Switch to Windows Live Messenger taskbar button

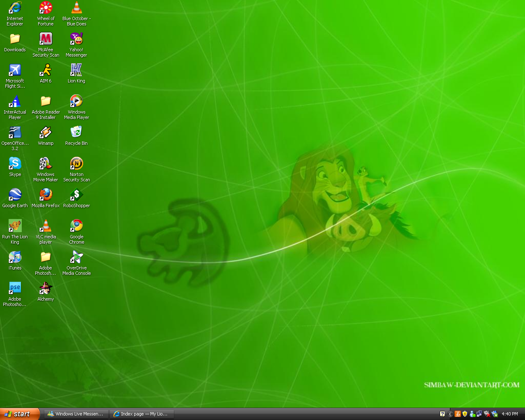76,414
